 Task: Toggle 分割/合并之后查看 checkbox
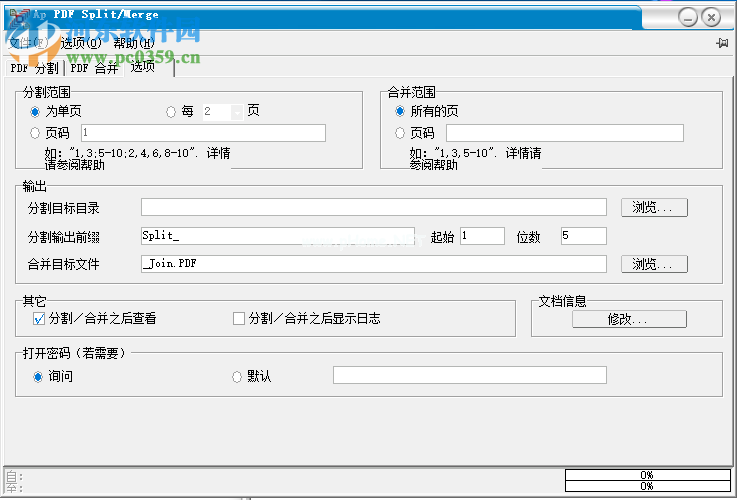click(x=39, y=319)
